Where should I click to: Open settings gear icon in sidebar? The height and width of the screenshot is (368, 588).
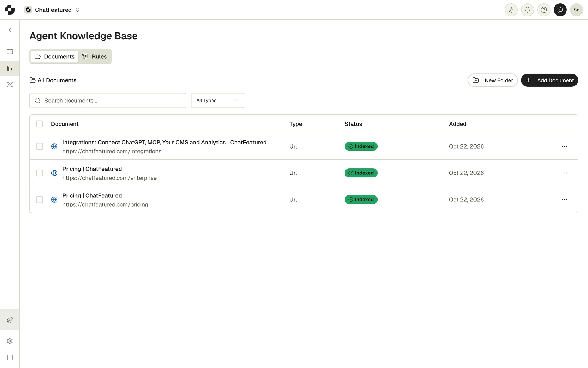click(10, 341)
